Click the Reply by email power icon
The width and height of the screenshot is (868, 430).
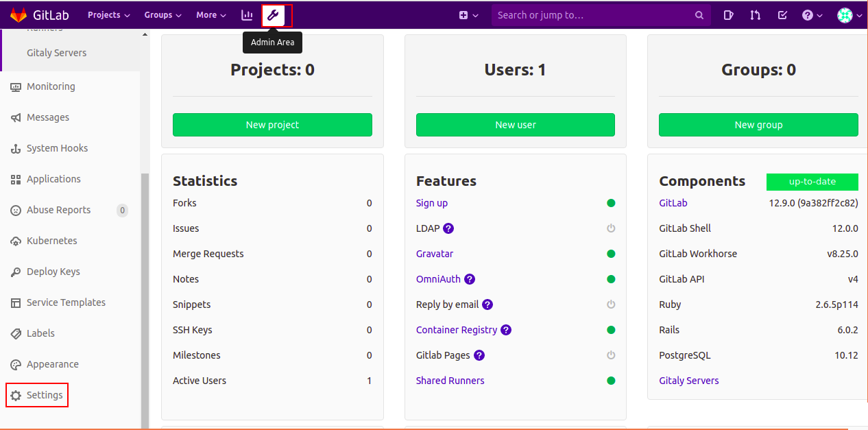coord(611,304)
